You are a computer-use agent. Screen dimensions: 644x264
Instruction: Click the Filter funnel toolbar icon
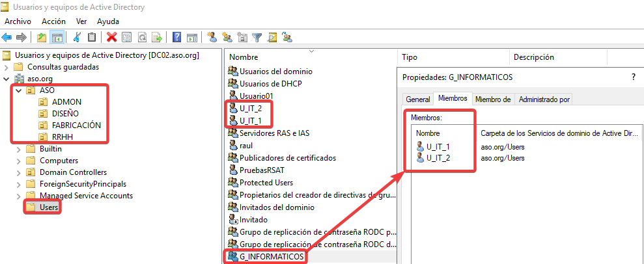[257, 37]
